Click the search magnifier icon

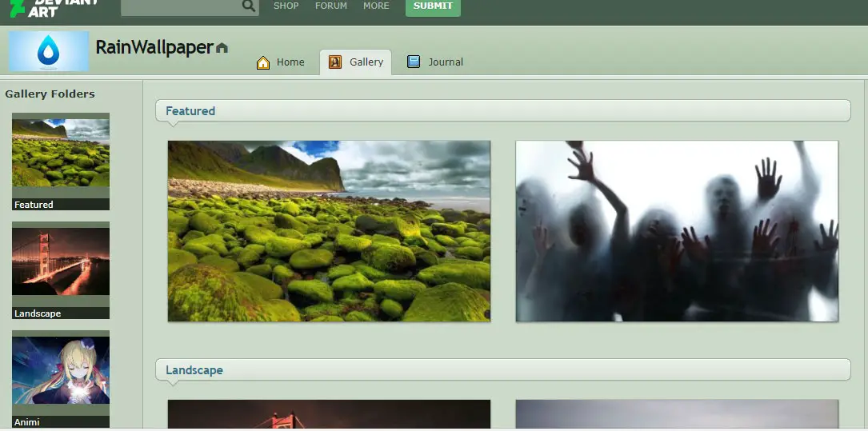(x=249, y=6)
